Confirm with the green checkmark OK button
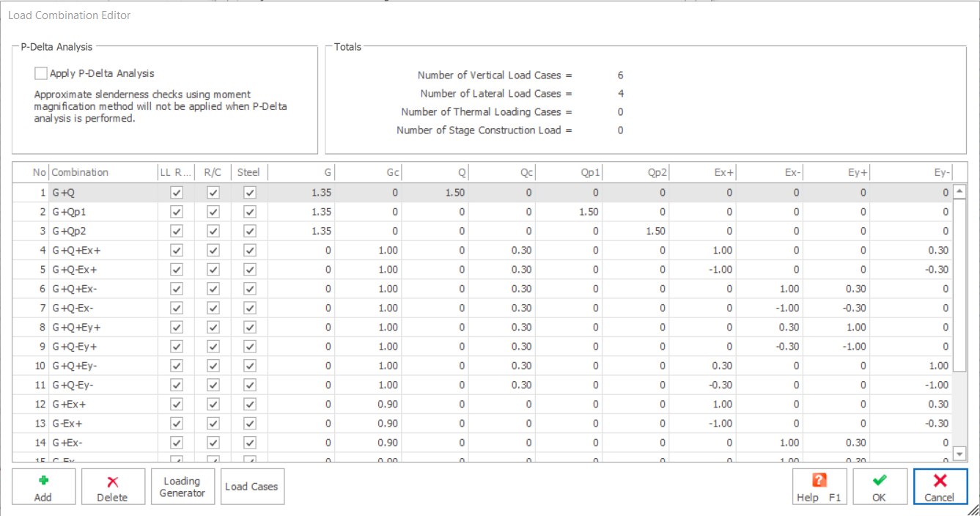 point(880,487)
